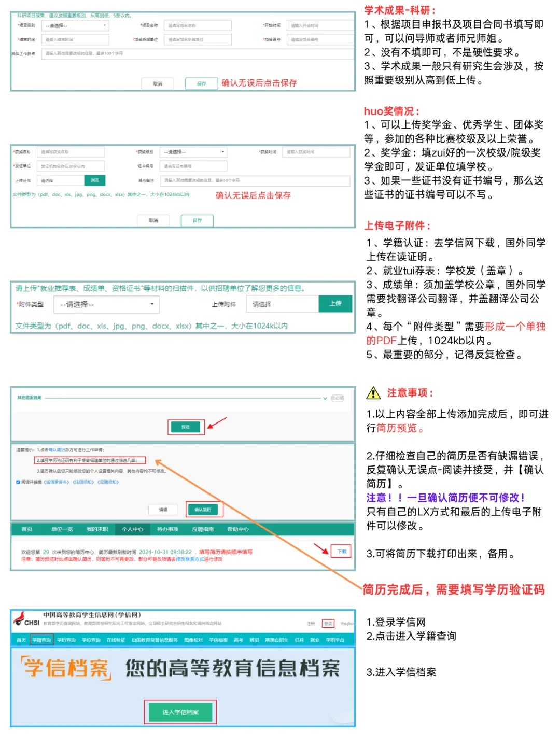This screenshot has height=748, width=560.
Task: Click the 其他备注 input field
Action: (255, 180)
